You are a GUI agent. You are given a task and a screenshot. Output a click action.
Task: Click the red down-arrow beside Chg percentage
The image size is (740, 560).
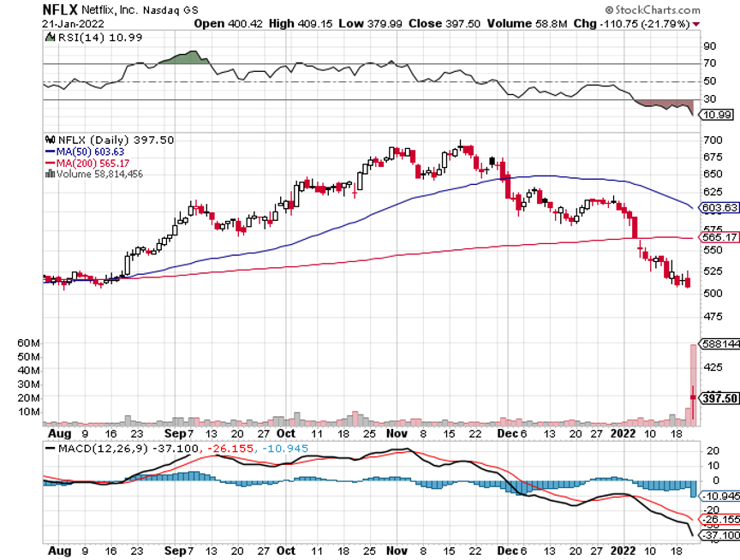tap(695, 23)
